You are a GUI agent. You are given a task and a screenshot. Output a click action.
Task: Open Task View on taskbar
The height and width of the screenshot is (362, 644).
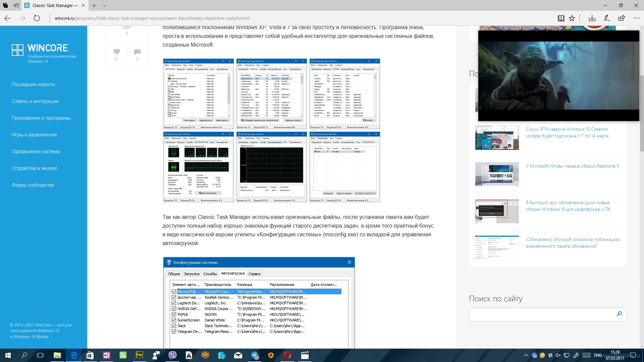40,355
